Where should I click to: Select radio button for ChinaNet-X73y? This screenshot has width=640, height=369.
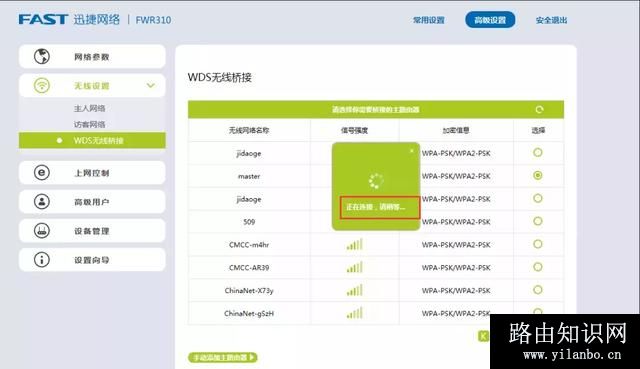tap(538, 290)
